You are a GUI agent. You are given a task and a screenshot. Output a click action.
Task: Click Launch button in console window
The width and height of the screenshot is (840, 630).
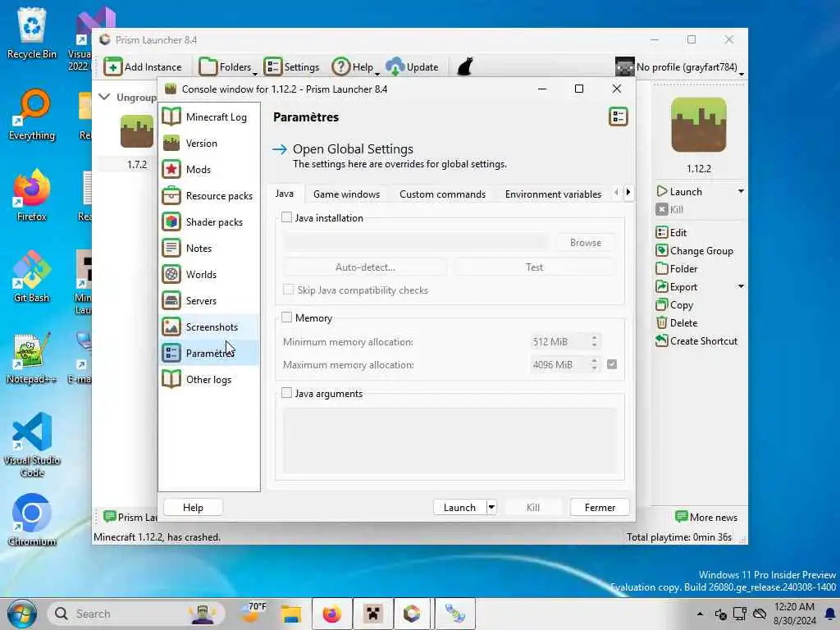click(459, 507)
